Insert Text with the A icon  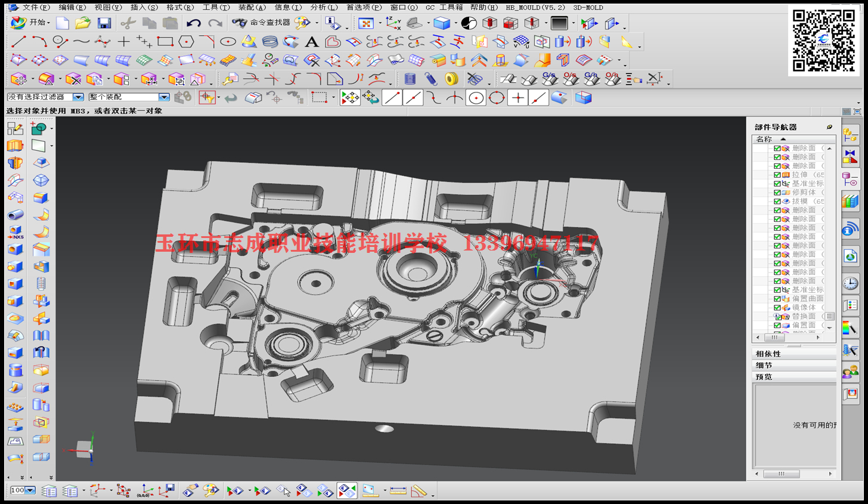(x=312, y=42)
